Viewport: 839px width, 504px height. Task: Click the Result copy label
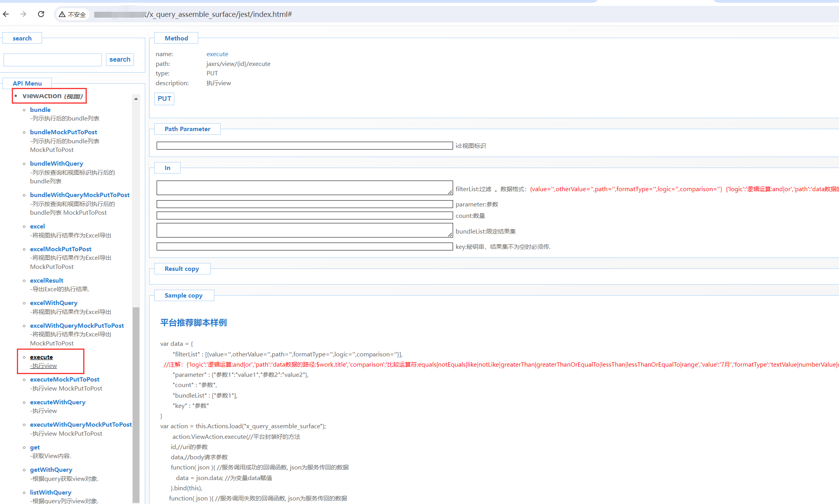[182, 268]
